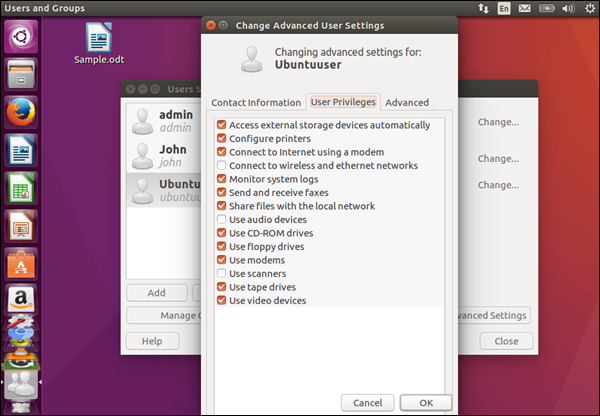
Task: Click Help in Users Settings window
Action: 152,341
